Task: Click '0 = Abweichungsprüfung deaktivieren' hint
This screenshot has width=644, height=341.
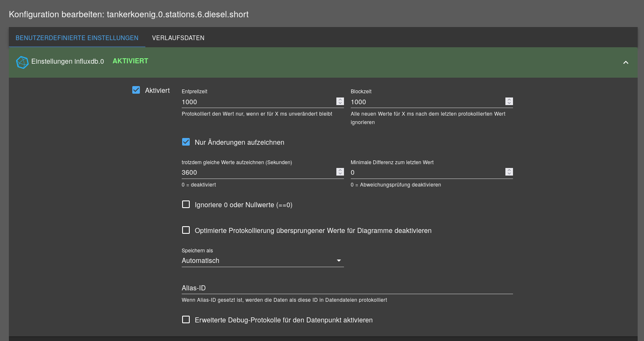Action: pyautogui.click(x=396, y=185)
